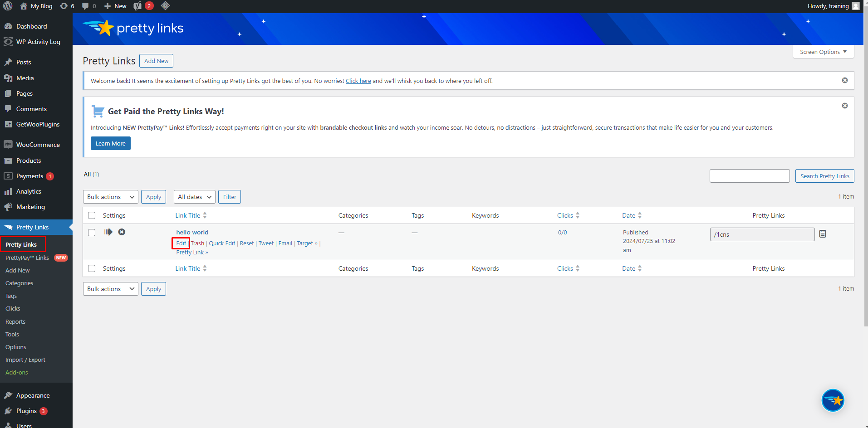
Task: Click the circled X icon in hello world row
Action: point(122,232)
